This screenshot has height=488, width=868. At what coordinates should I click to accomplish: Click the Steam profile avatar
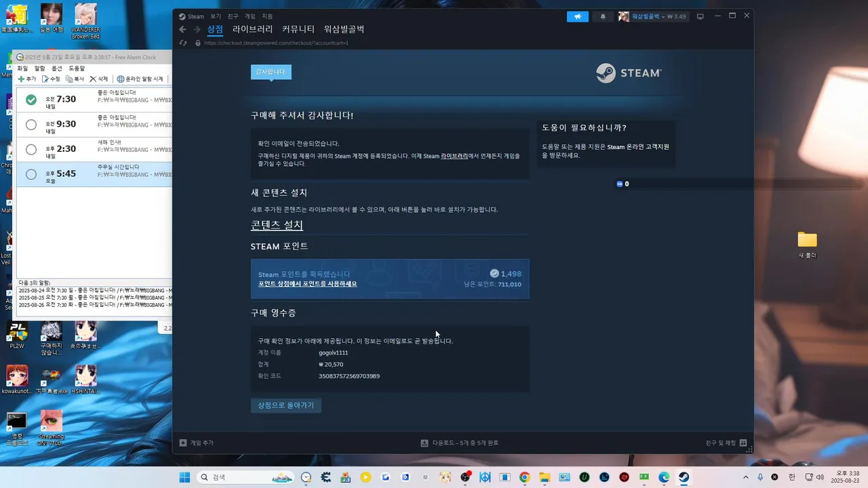(624, 16)
